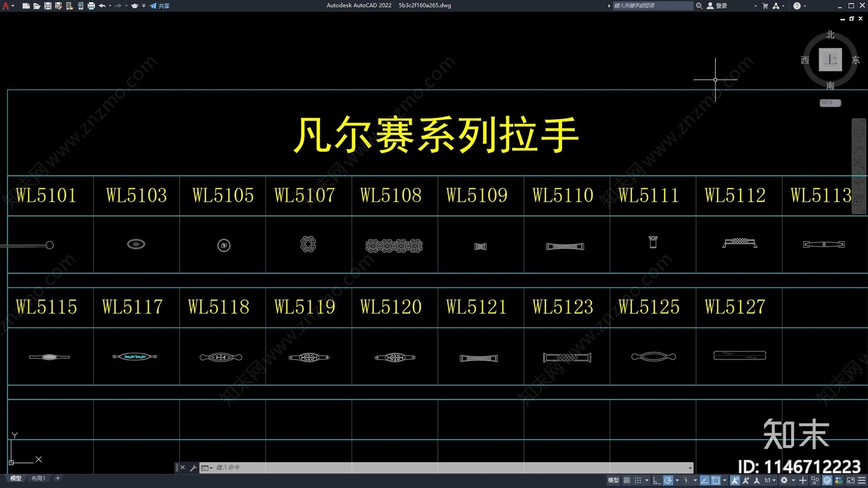Toggle 2D object snap square icon
This screenshot has width=868, height=488.
click(716, 480)
